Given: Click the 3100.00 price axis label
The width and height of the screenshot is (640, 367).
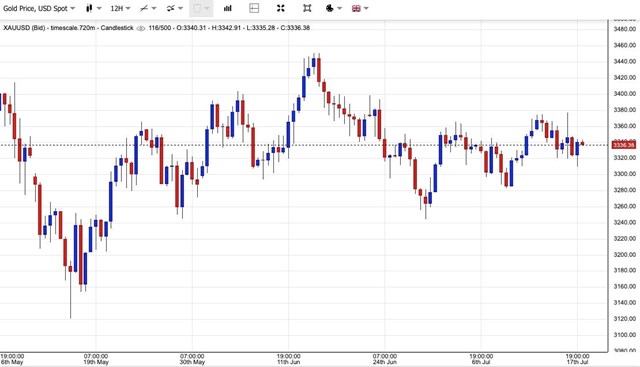Looking at the screenshot, I should pyautogui.click(x=624, y=335).
